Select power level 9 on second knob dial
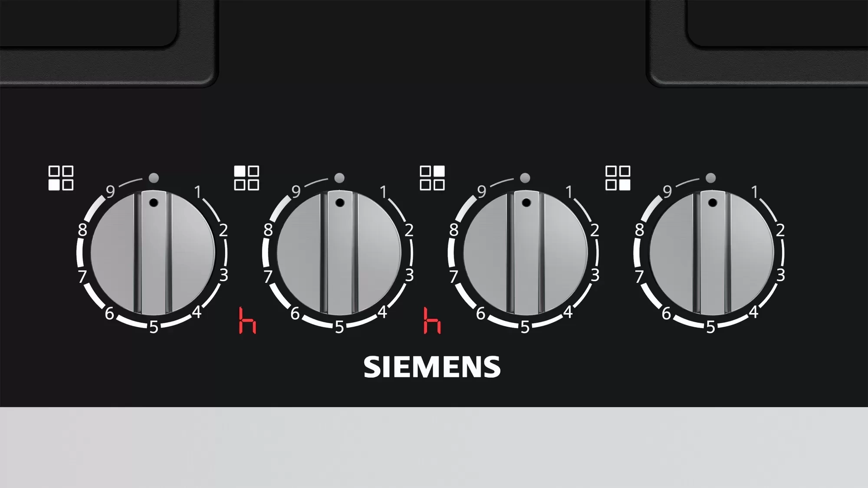Viewport: 868px width, 488px height. (x=296, y=191)
